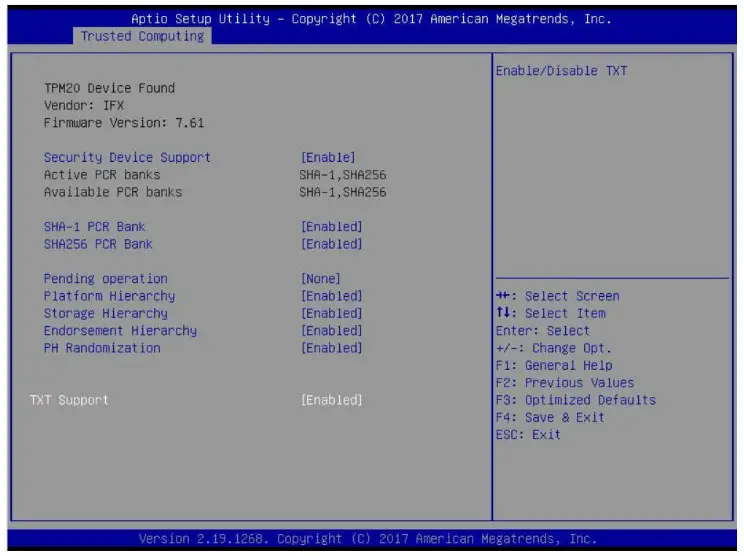744x556 pixels.
Task: Click the Enable/Disable TXT help text
Action: click(561, 71)
